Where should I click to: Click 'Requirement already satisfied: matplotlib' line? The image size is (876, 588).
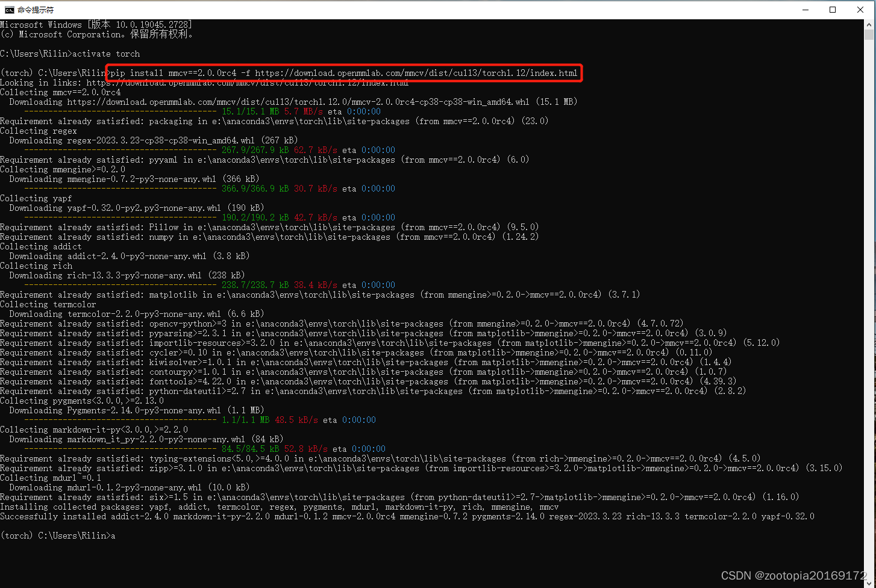320,295
